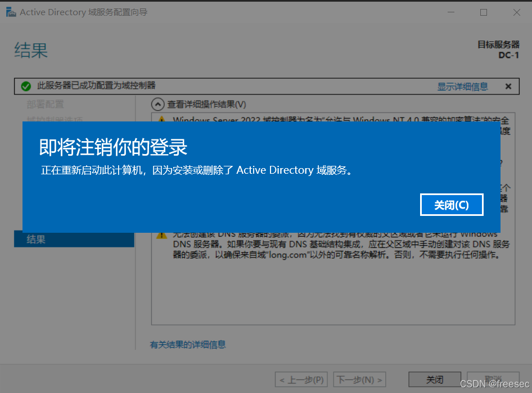
Task: Click the gray 关闭 button at wizard bottom
Action: click(435, 380)
